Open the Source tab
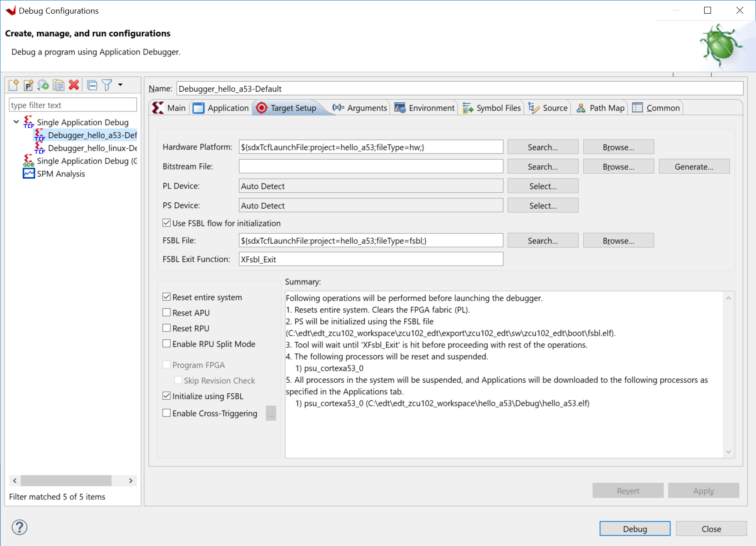 click(548, 108)
